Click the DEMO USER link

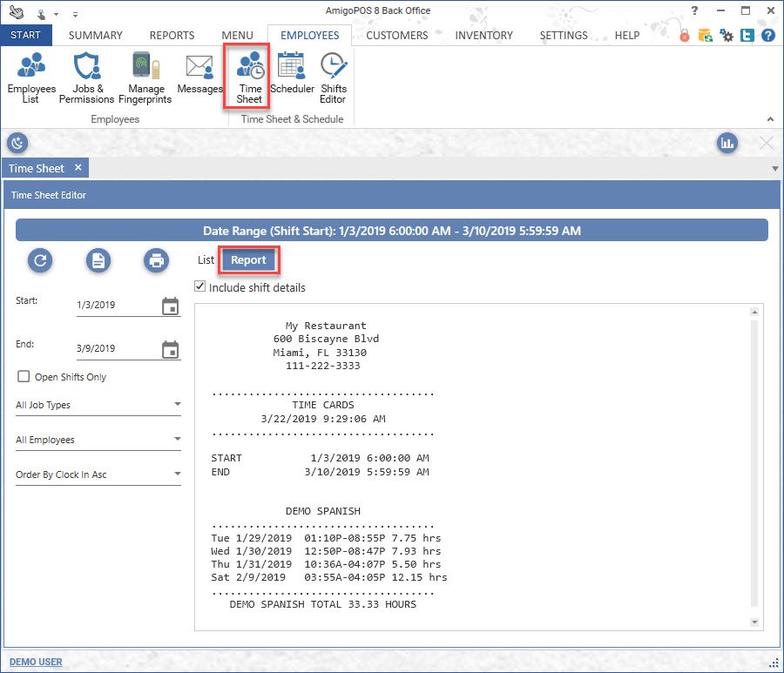coord(36,662)
